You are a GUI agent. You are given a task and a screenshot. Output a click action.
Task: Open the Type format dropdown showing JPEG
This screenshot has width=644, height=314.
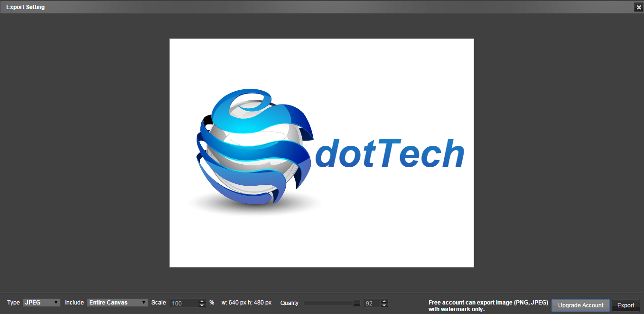(40, 303)
